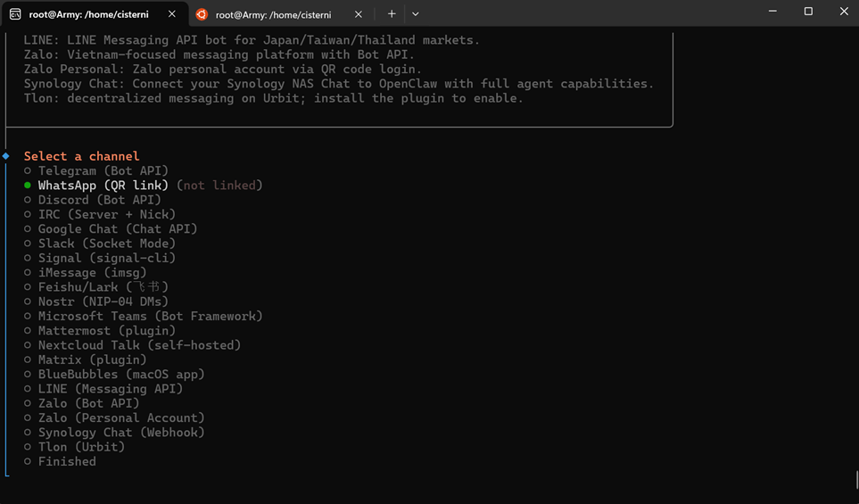Select the WhatsApp (QR link) option
The height and width of the screenshot is (504, 859).
pyautogui.click(x=103, y=186)
